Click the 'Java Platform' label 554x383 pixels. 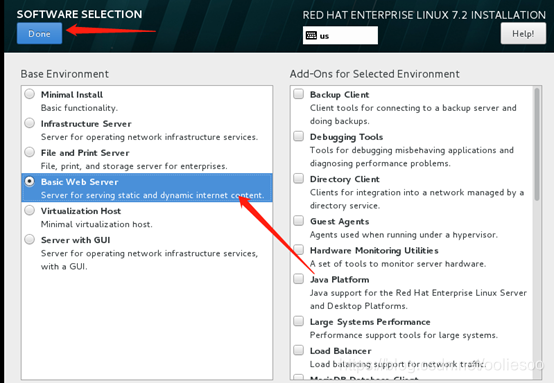339,280
